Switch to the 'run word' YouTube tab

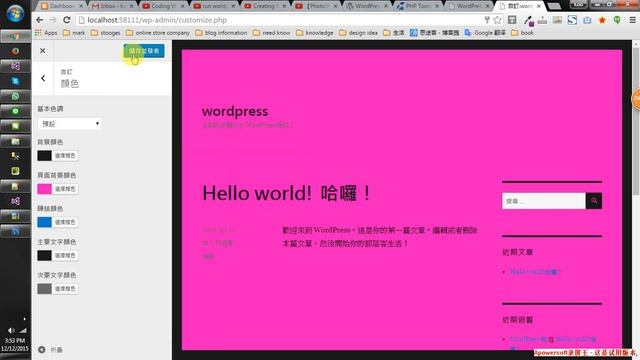[213, 6]
